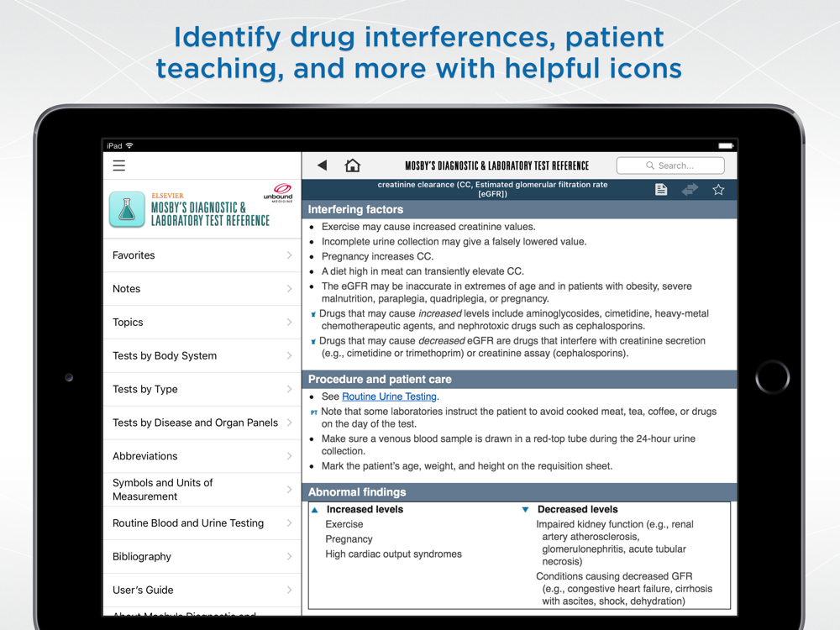Mark topic favorite with star icon
The height and width of the screenshot is (630, 840).
pos(718,190)
